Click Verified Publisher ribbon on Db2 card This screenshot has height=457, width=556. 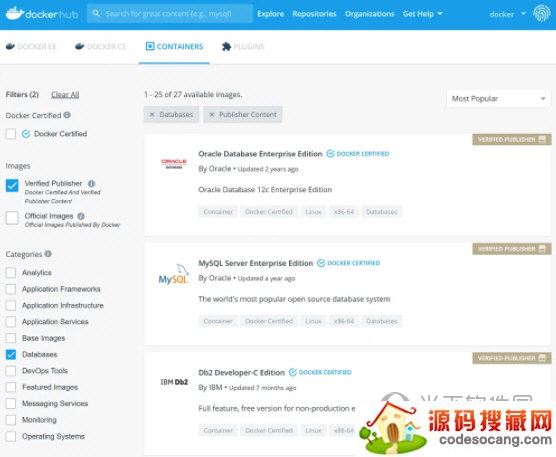coord(512,358)
